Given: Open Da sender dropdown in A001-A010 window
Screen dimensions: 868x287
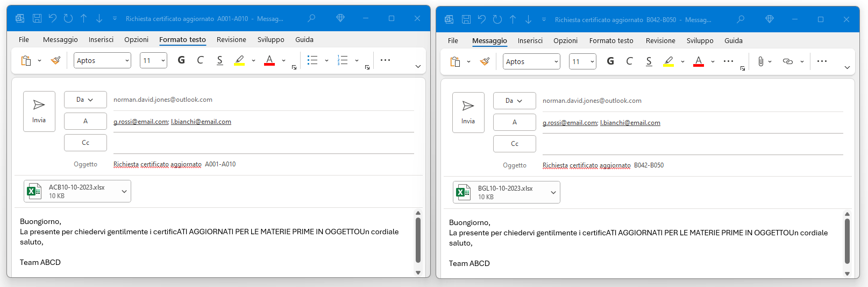Looking at the screenshot, I should click(85, 100).
